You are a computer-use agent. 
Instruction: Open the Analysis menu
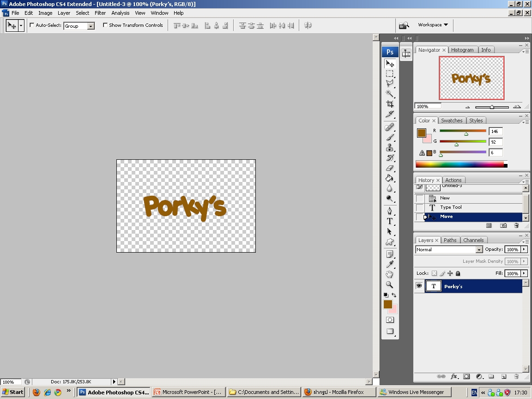coord(121,13)
